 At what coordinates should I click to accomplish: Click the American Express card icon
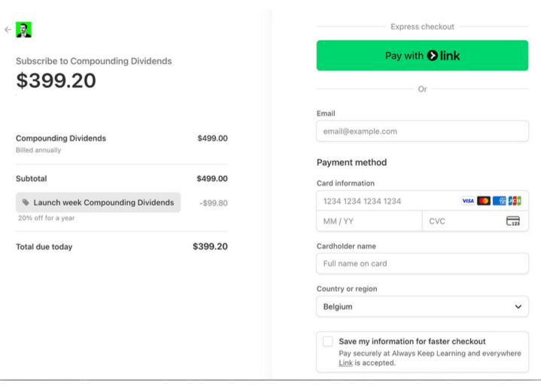coord(500,201)
